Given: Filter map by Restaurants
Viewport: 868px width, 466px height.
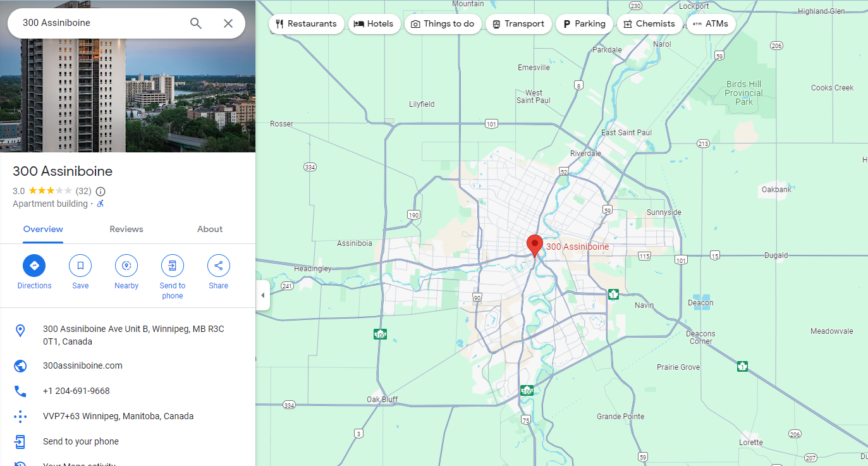Looking at the screenshot, I should (x=306, y=24).
